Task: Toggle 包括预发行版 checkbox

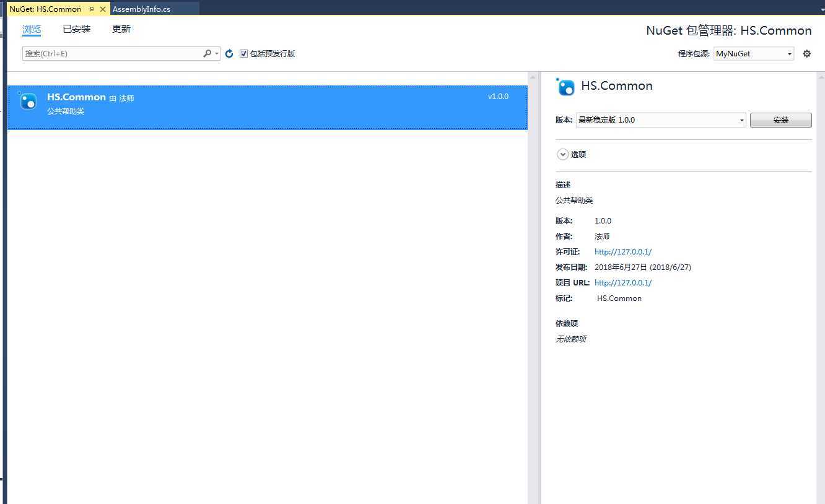Action: point(243,54)
